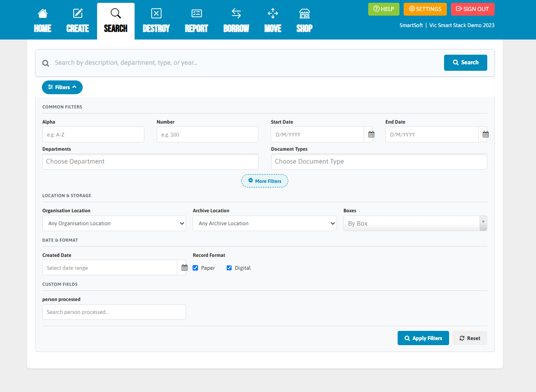Open the Start Date calendar picker
Image resolution: width=536 pixels, height=392 pixels.
click(371, 134)
